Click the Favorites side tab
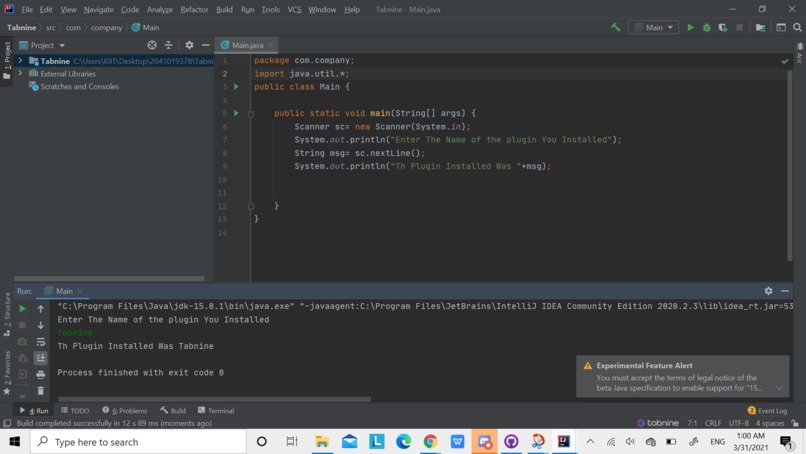 pos(7,373)
